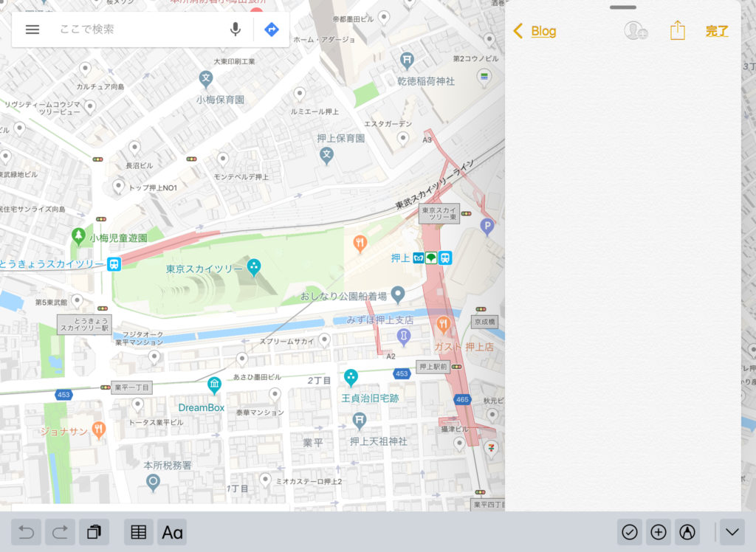
Task: Tap 第5東武館 building pin
Action: pyautogui.click(x=77, y=301)
